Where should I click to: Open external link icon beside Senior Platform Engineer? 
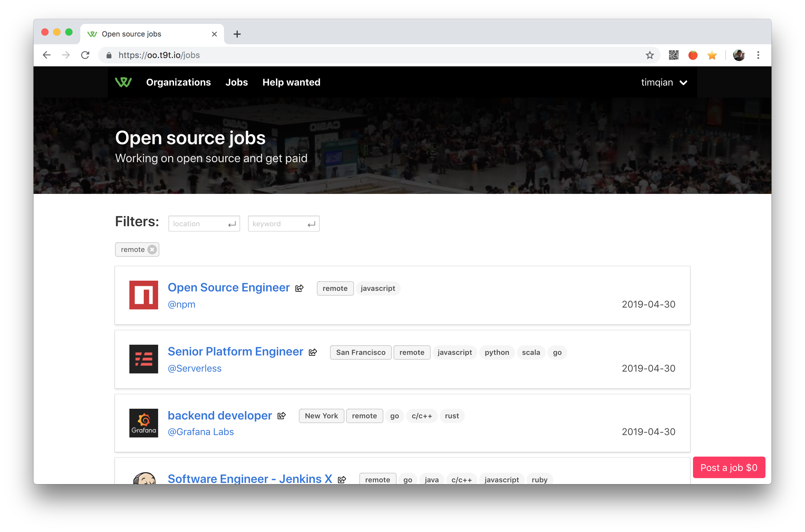click(x=313, y=352)
